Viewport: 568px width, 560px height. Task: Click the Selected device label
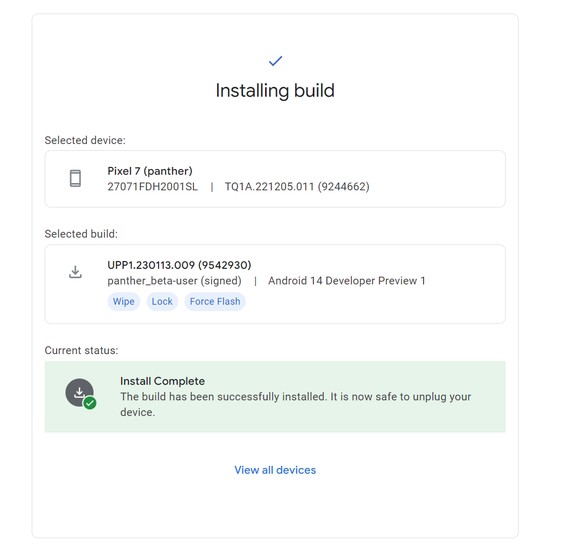85,140
